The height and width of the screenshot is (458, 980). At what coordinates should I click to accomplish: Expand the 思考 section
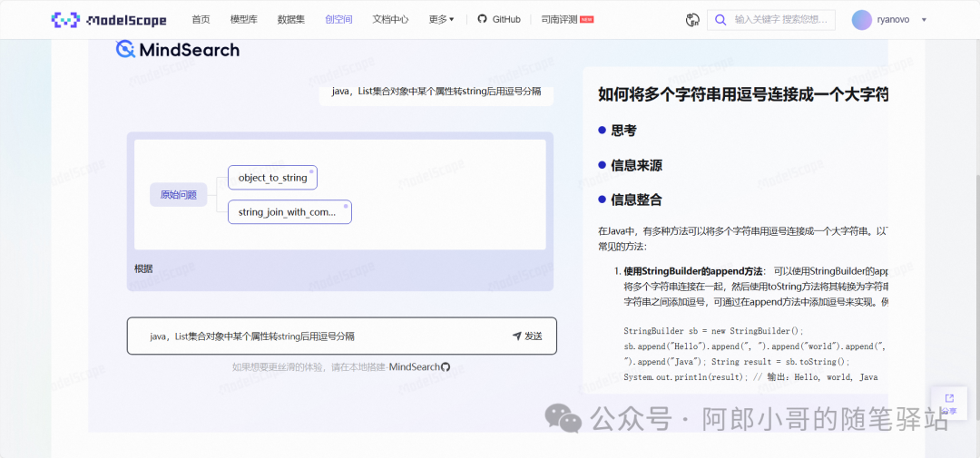pyautogui.click(x=623, y=131)
